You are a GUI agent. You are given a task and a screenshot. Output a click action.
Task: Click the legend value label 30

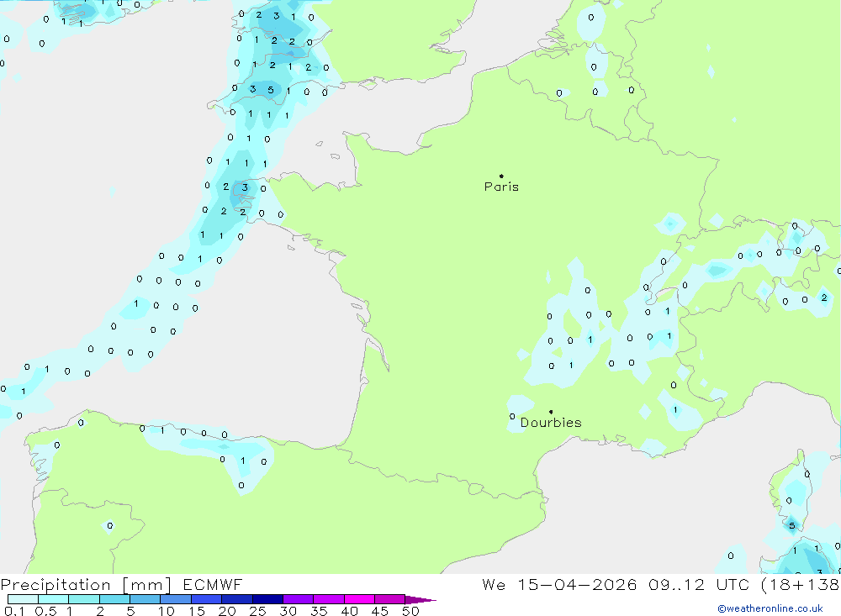[288, 611]
